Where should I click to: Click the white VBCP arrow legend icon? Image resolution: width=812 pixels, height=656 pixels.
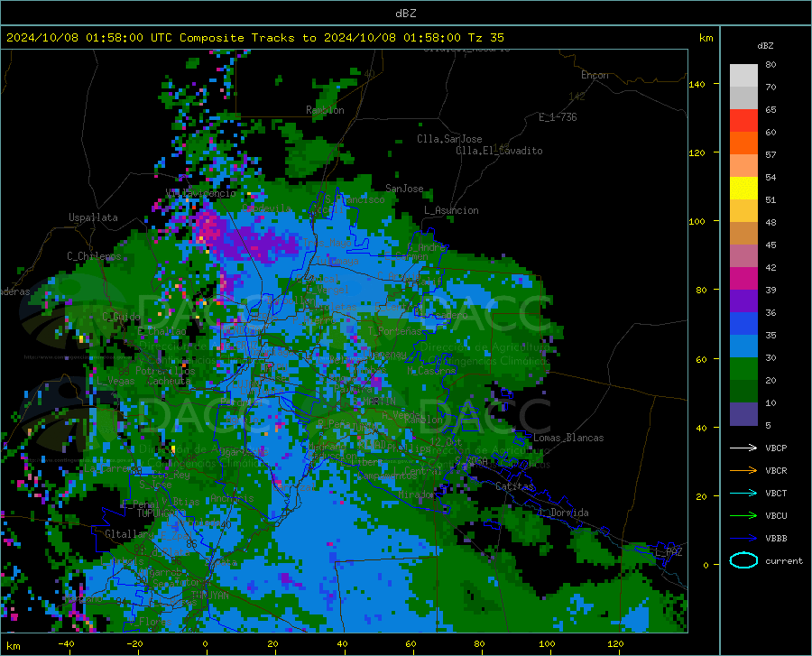743,448
